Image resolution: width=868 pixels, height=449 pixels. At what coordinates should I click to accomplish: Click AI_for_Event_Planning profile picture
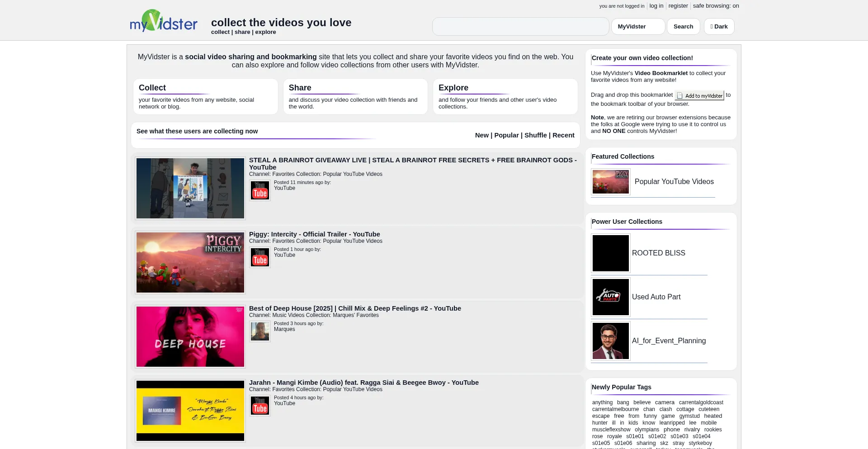pyautogui.click(x=610, y=341)
